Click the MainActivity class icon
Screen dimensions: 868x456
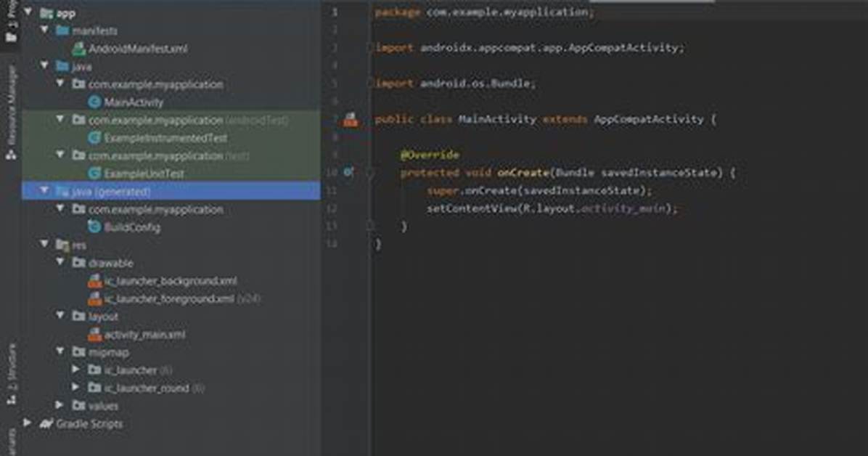coord(94,102)
